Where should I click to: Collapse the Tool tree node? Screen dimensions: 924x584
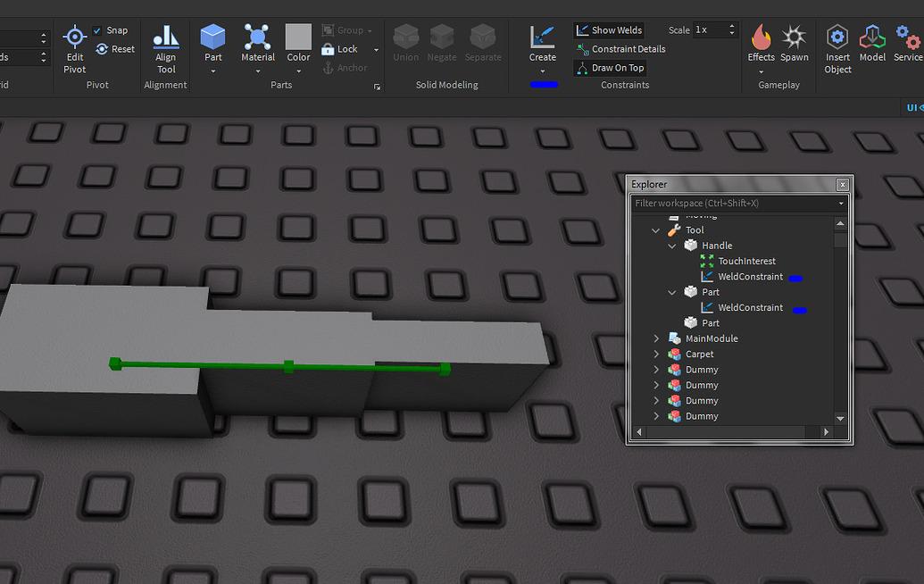[x=655, y=230]
